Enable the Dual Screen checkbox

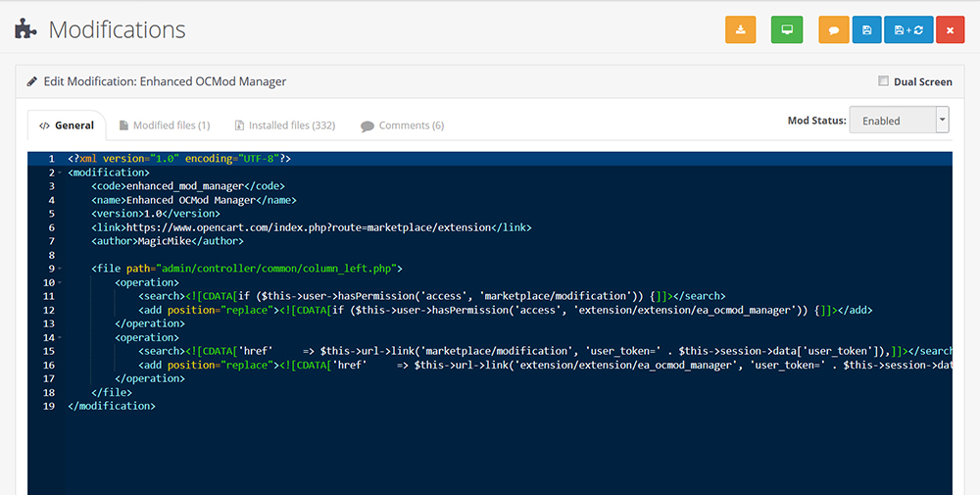point(883,80)
